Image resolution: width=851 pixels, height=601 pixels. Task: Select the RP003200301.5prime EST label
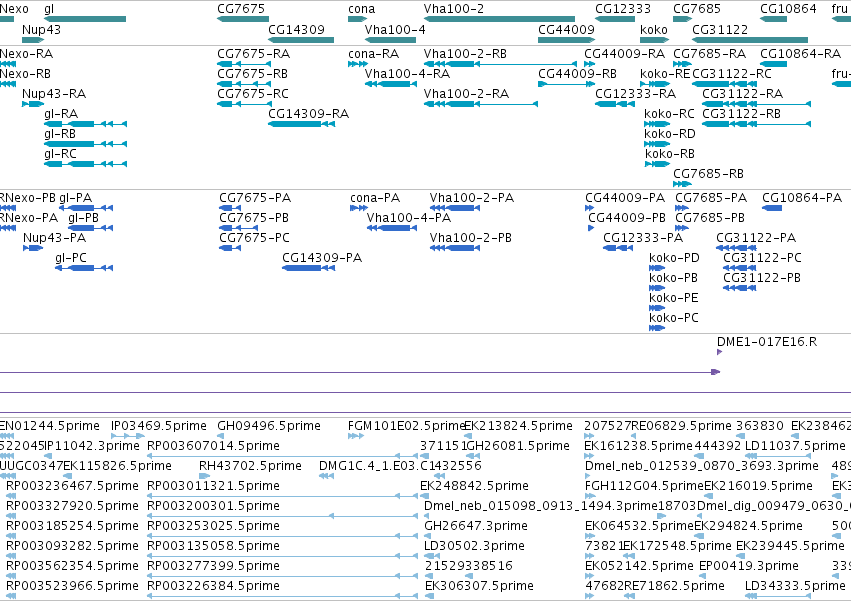point(213,506)
